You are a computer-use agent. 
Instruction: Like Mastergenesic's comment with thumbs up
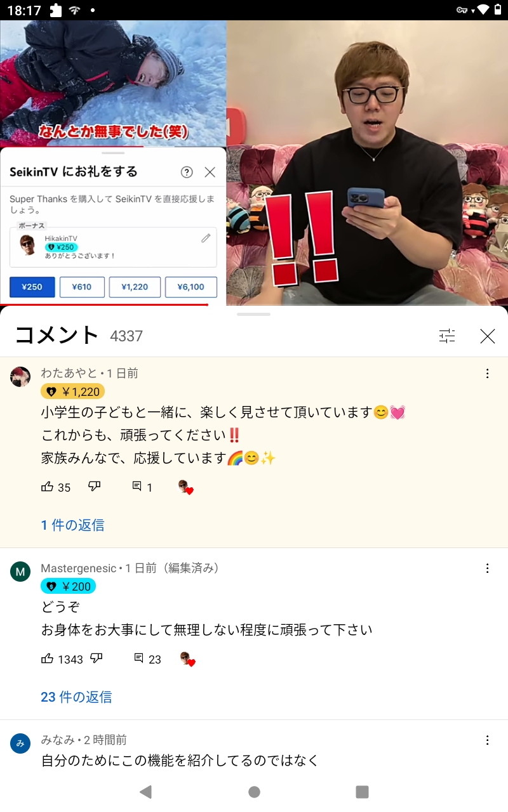(47, 658)
